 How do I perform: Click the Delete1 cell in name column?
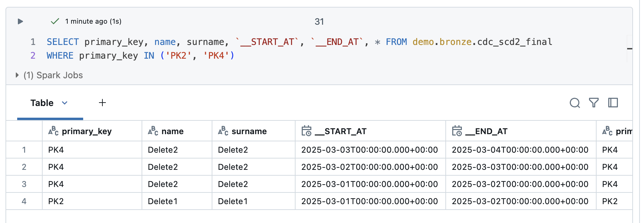tap(163, 201)
